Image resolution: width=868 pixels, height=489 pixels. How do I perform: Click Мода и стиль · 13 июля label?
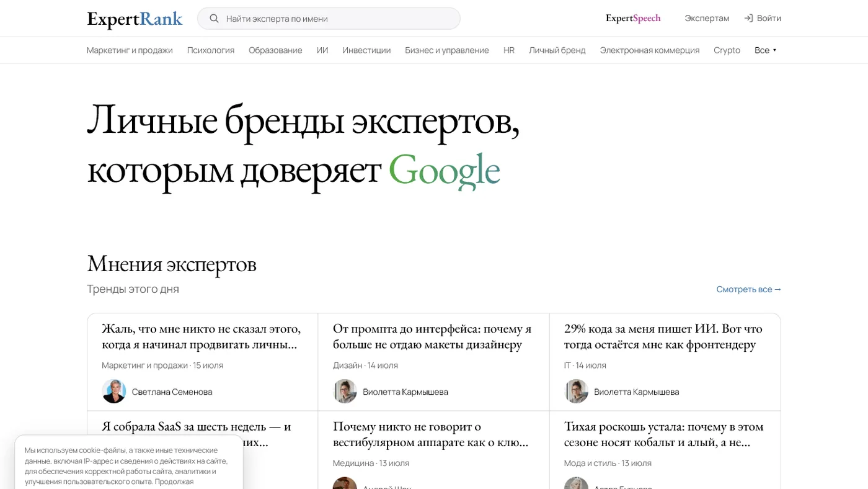(608, 464)
